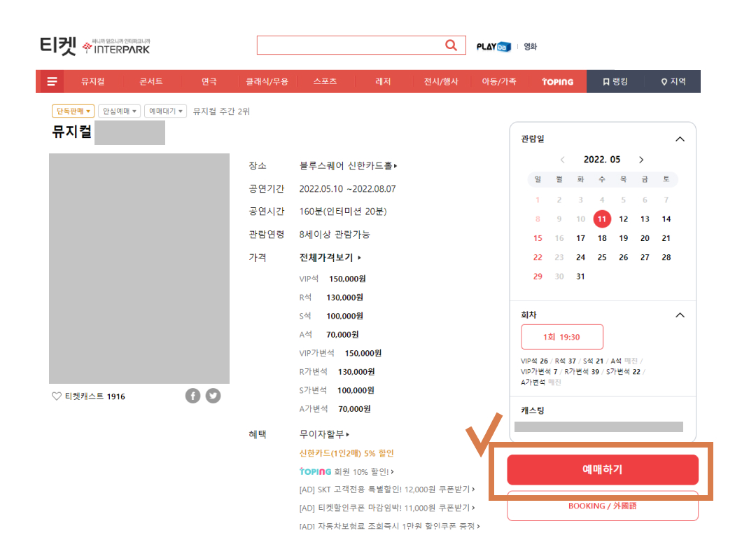Select date 20 on the calendar

click(644, 238)
